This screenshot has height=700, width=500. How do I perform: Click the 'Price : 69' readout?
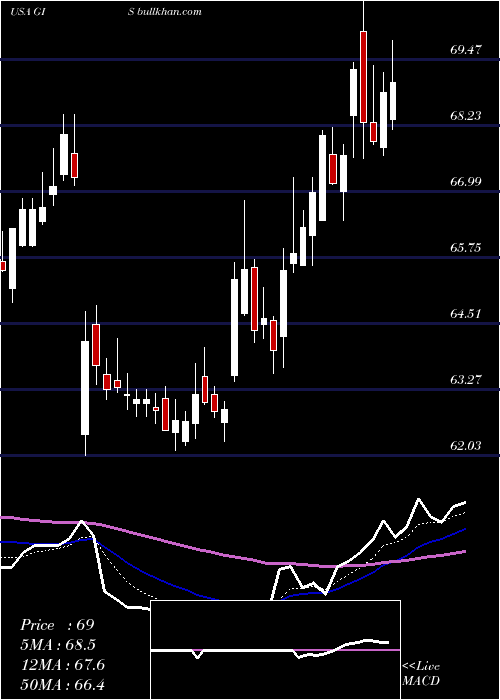coord(57,625)
